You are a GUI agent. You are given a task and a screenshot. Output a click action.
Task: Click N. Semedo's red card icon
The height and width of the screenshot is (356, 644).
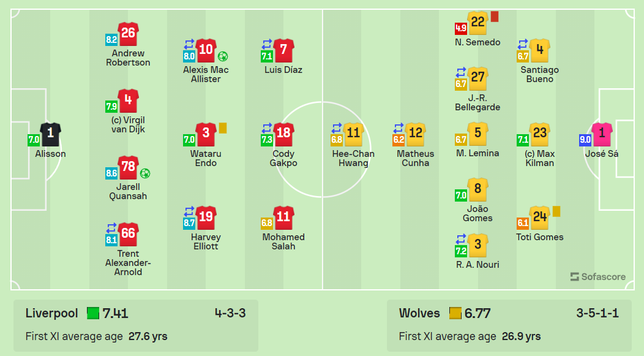point(495,17)
